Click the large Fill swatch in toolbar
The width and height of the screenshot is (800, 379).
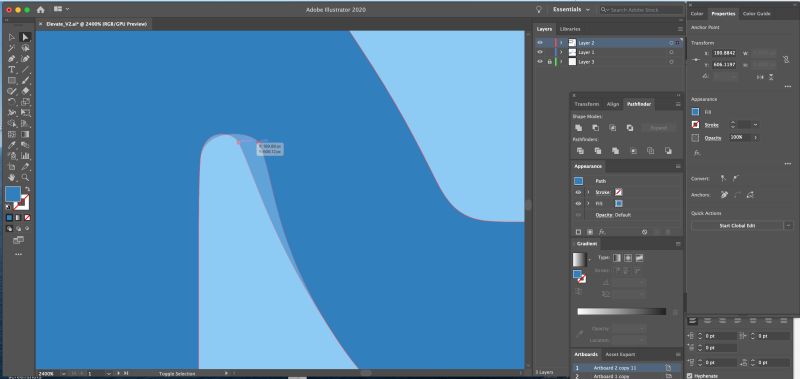click(x=13, y=194)
